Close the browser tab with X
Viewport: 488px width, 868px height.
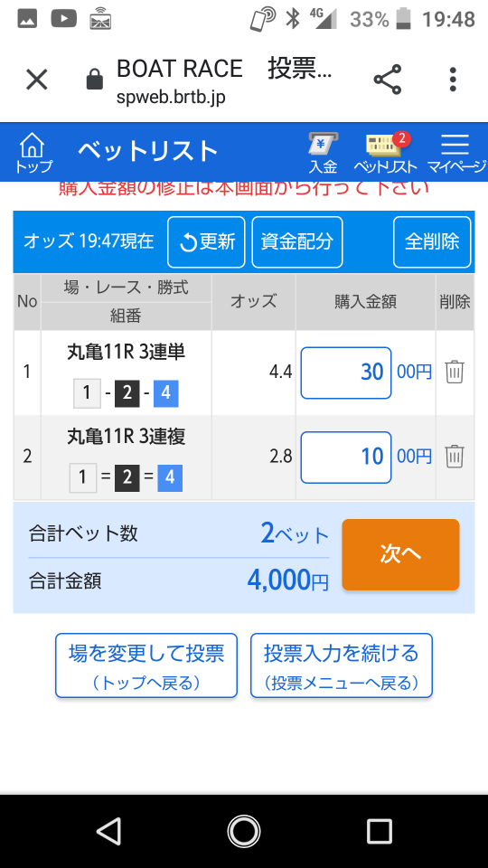pyautogui.click(x=37, y=80)
